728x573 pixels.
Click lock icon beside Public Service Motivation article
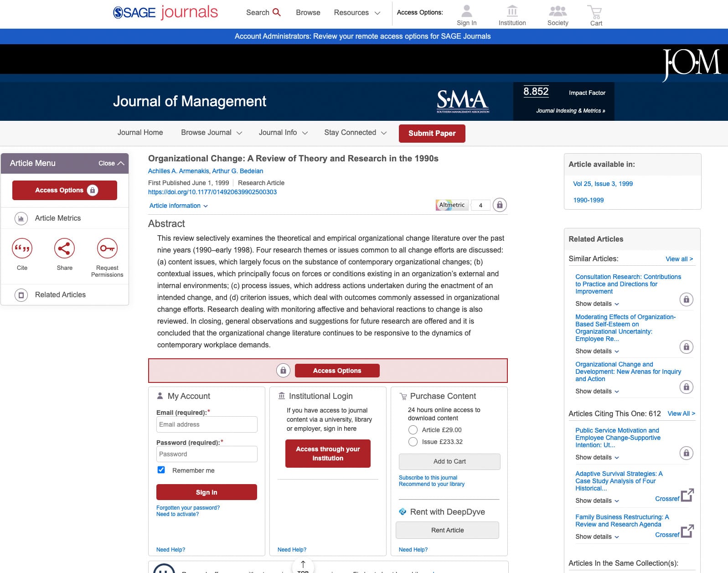(686, 453)
